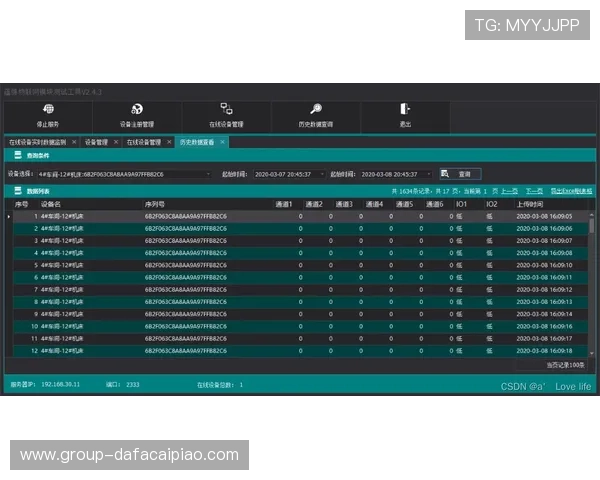Viewport: 600px width, 480px height.
Task: Click the IO2 低 value in row 9
Action: (x=489, y=314)
